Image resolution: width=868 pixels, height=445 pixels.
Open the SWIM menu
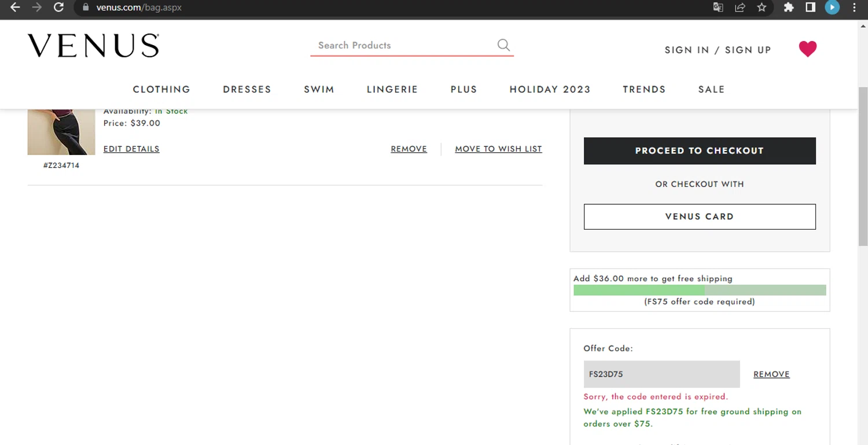(x=319, y=89)
